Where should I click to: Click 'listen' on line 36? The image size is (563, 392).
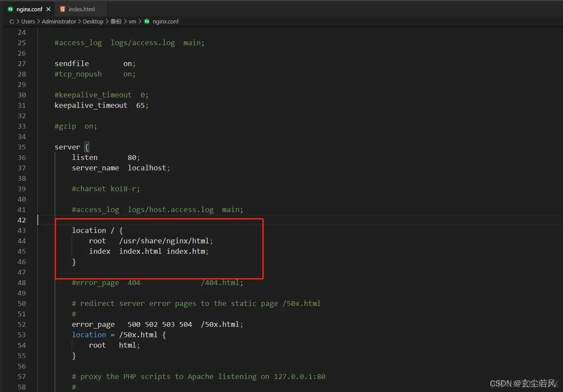tap(85, 157)
